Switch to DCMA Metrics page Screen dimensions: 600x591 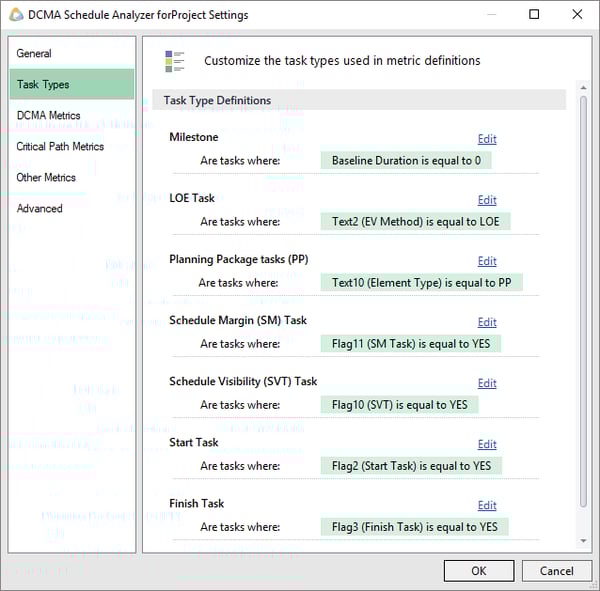point(72,115)
